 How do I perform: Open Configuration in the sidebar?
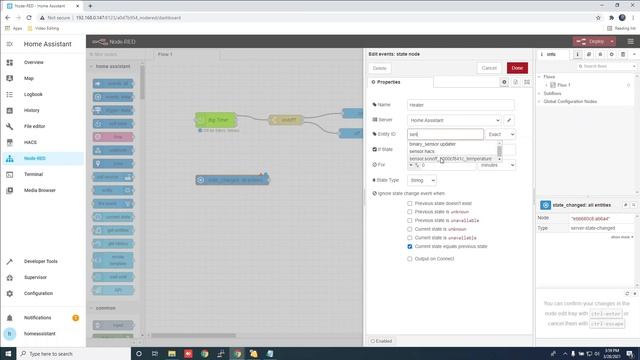[x=42, y=293]
